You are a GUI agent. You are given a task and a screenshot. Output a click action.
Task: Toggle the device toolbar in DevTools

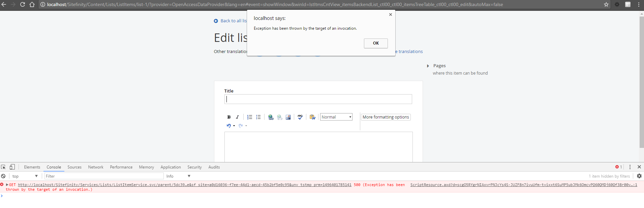(12, 167)
